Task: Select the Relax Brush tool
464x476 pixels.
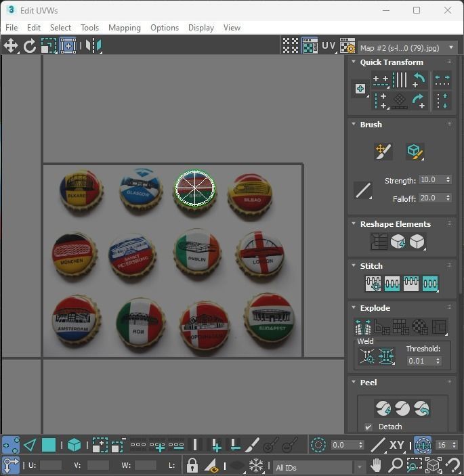Action: 415,152
